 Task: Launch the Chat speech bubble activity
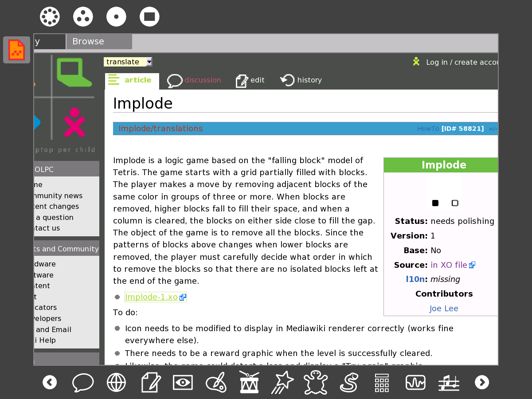(x=83, y=382)
